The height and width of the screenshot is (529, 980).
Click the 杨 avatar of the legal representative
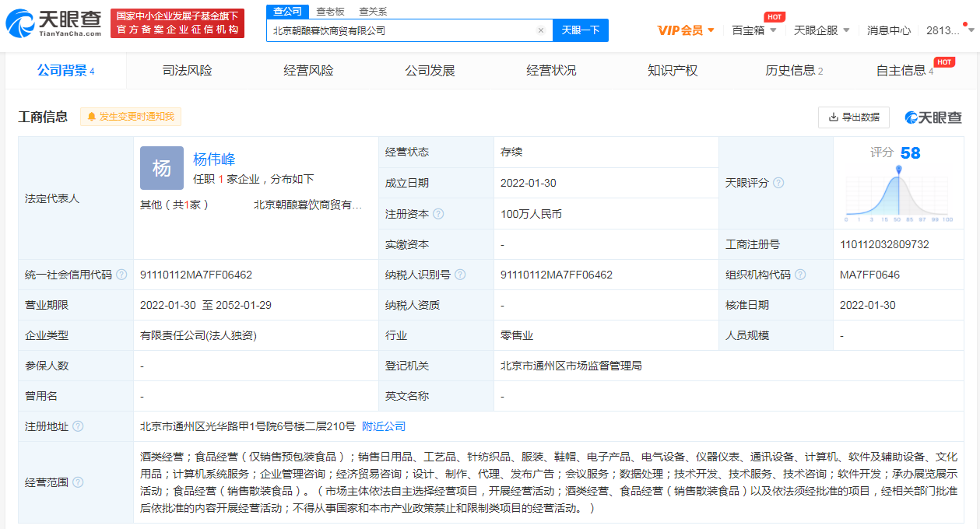click(x=162, y=168)
